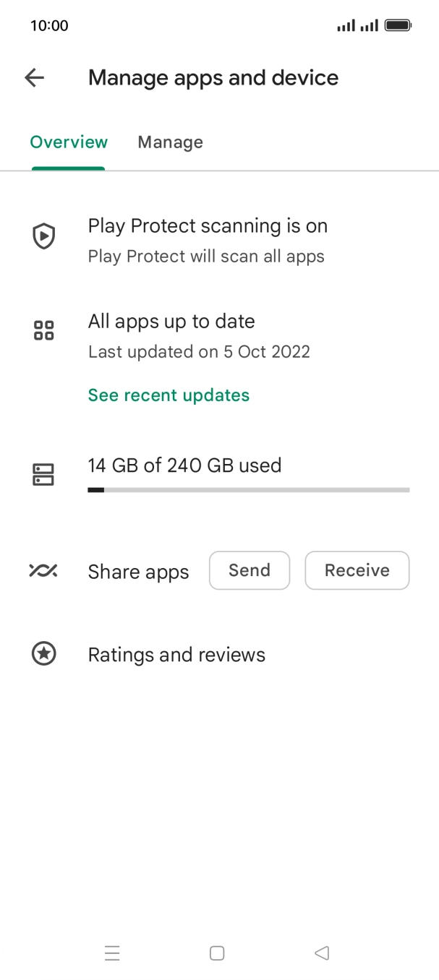
Task: Tap the battery status icon
Action: coord(398,26)
